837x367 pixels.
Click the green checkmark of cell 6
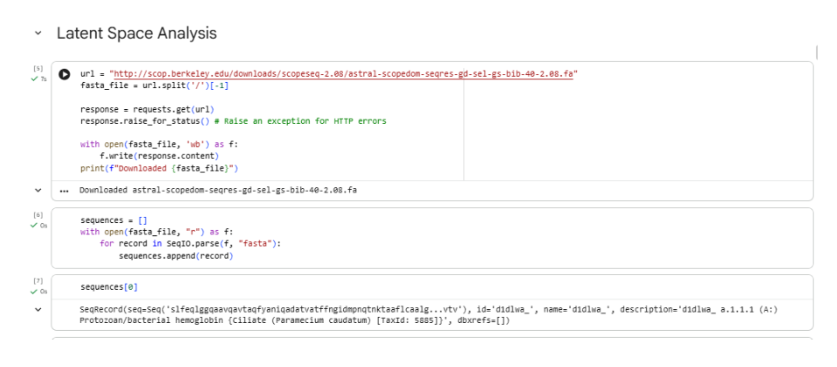coord(35,226)
